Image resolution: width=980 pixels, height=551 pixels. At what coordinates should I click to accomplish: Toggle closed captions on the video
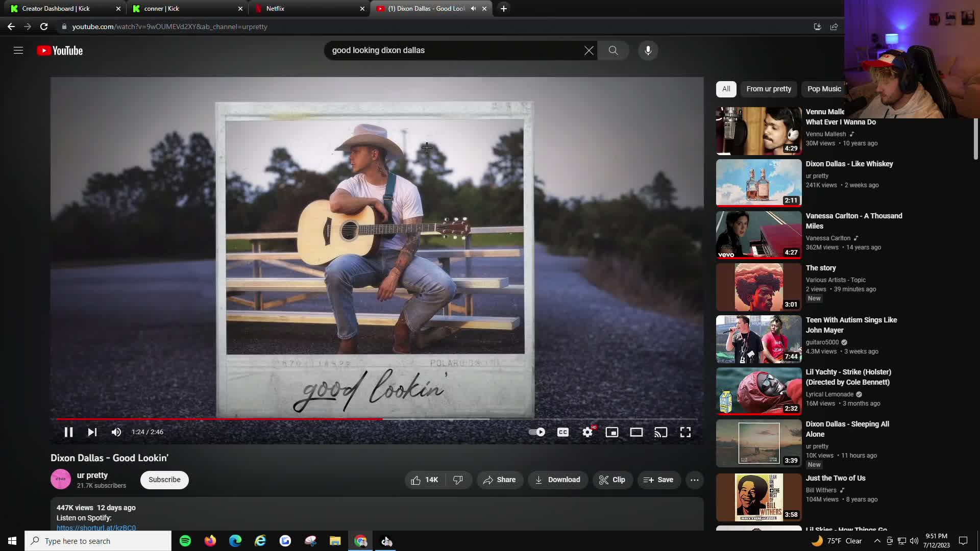point(563,432)
